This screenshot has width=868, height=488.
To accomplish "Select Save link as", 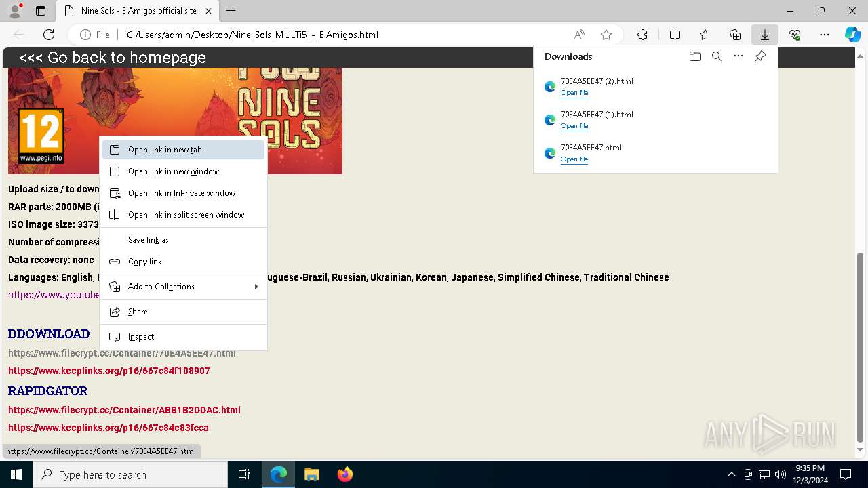I will pyautogui.click(x=183, y=240).
